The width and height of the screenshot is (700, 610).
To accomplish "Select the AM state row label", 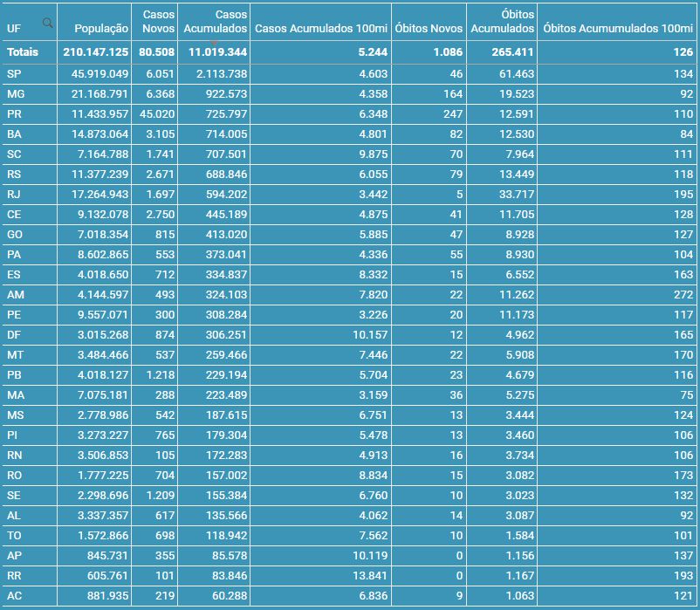I will pyautogui.click(x=15, y=295).
